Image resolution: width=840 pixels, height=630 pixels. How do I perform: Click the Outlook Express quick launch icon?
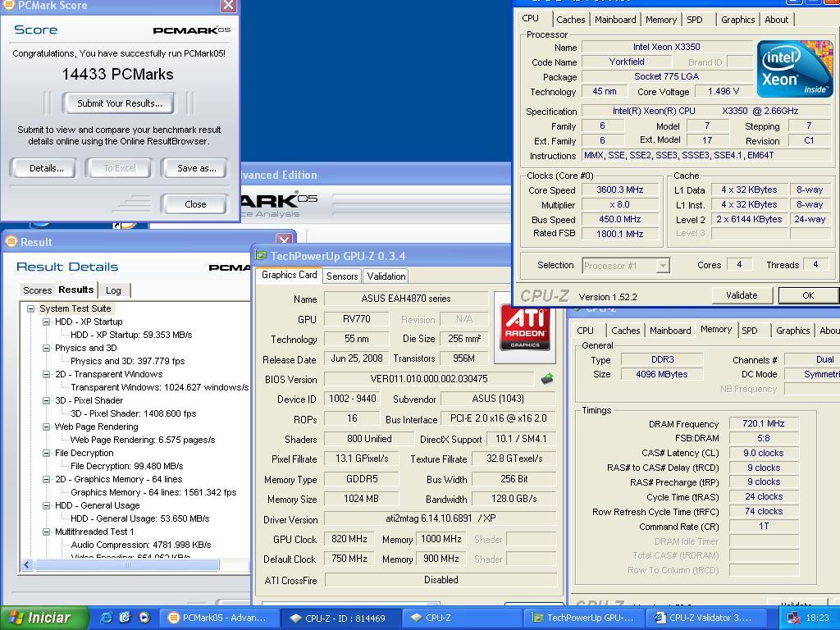click(126, 618)
